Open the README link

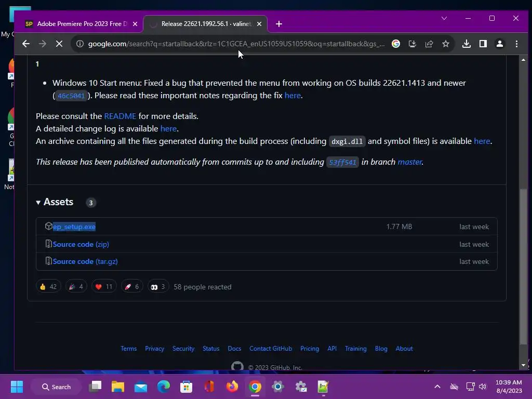120,116
